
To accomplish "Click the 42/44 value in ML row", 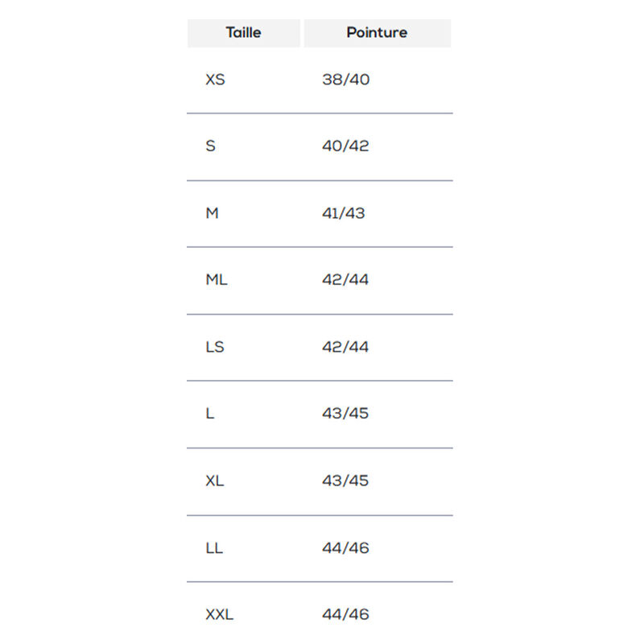I will coord(345,280).
